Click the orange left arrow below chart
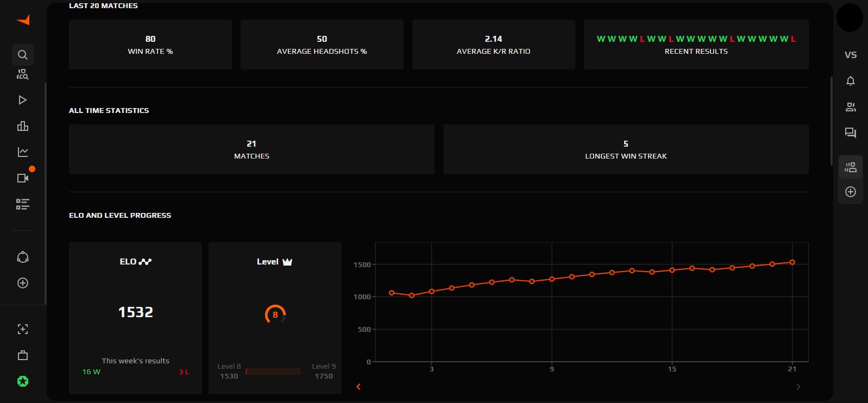This screenshot has width=868, height=403. pyautogui.click(x=358, y=387)
